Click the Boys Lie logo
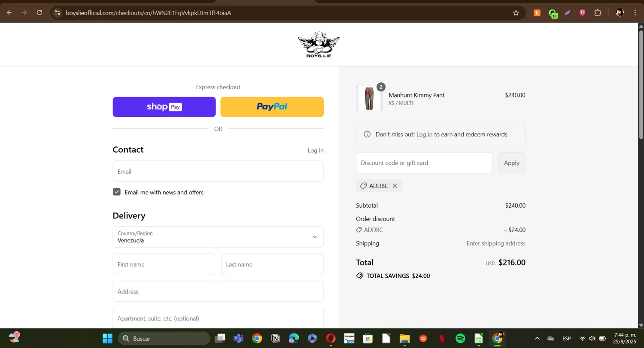 [x=319, y=45]
